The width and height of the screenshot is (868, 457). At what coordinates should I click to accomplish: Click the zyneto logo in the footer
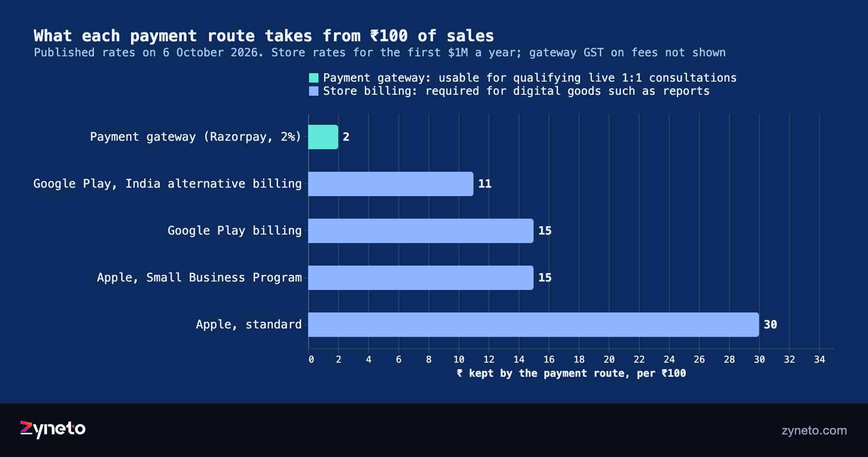tap(53, 429)
